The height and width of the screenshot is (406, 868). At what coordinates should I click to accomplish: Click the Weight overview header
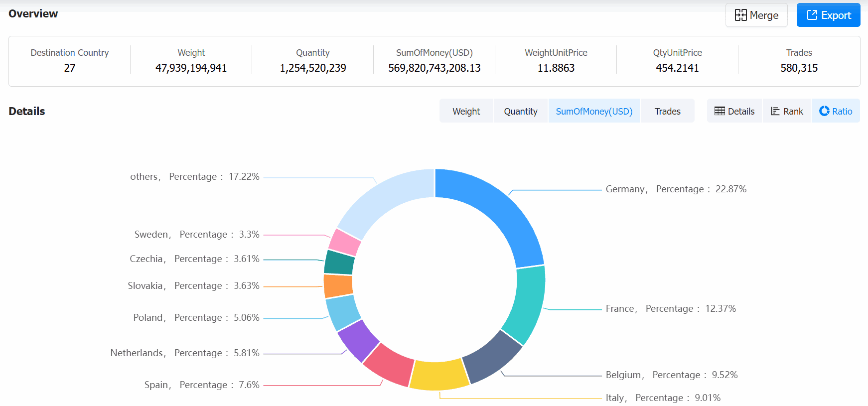[x=191, y=53]
